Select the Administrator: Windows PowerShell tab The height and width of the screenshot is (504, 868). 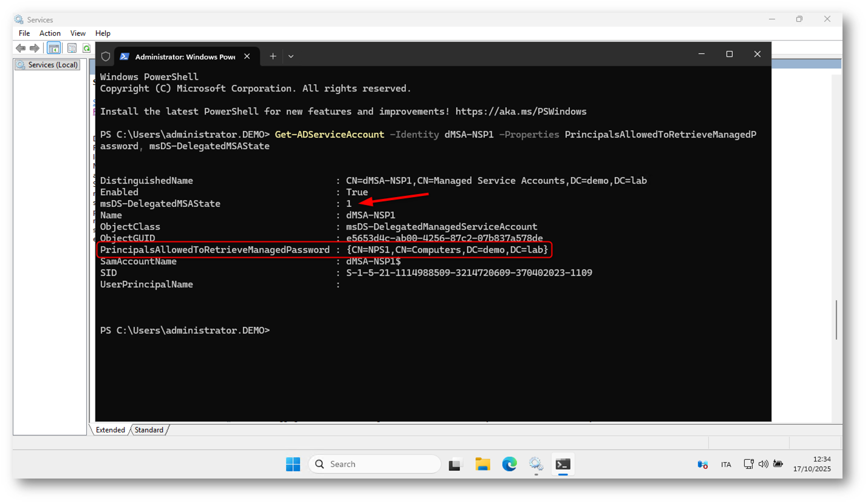tap(186, 56)
